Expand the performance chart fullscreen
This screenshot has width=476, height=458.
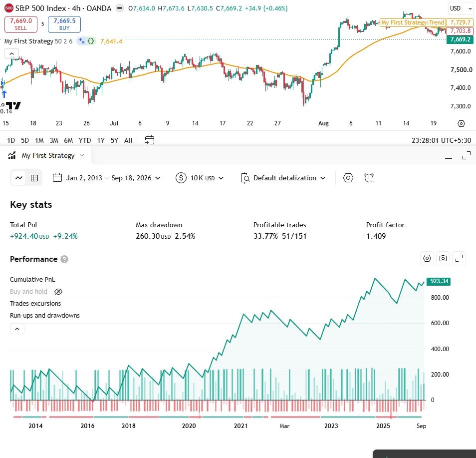pos(459,258)
